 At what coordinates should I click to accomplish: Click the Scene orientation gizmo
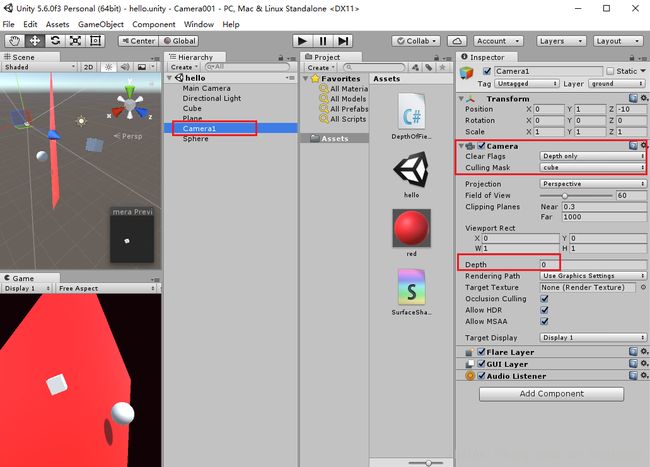130,104
